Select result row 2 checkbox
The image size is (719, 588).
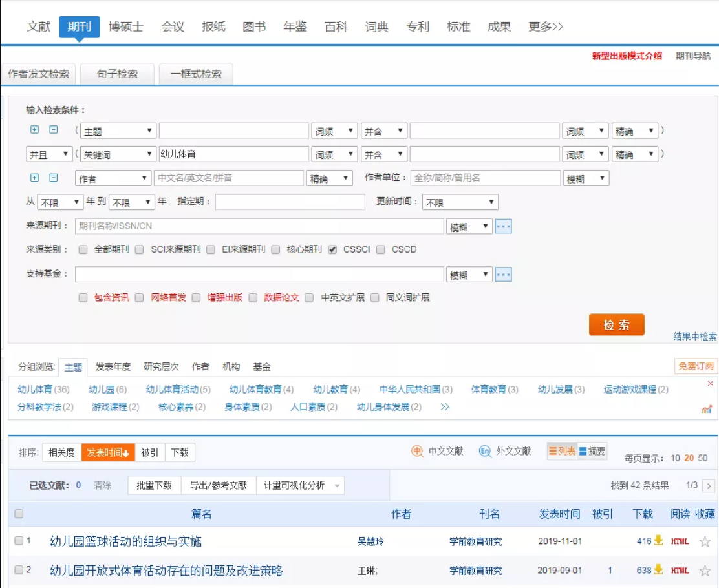[19, 570]
